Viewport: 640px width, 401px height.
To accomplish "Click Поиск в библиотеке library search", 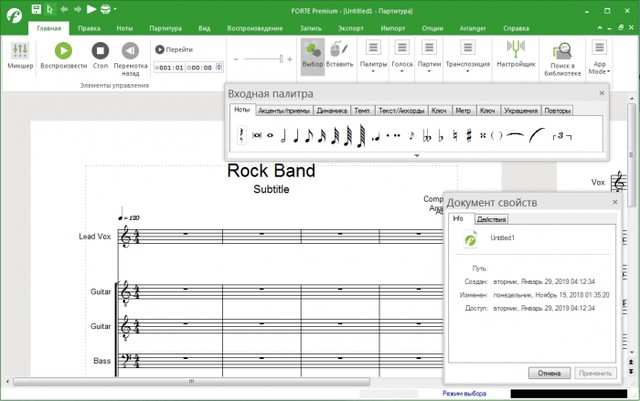I will click(561, 54).
